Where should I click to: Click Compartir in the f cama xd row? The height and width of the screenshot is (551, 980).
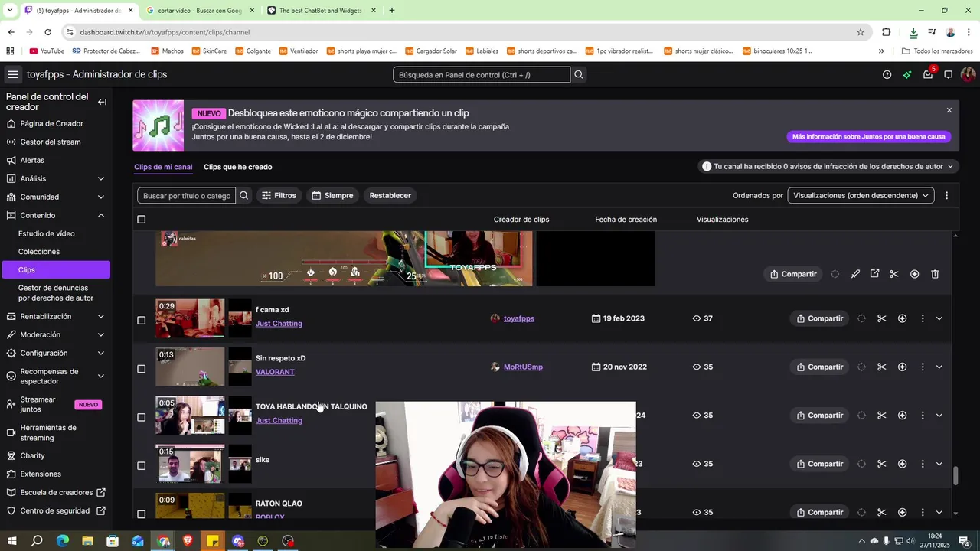point(819,318)
